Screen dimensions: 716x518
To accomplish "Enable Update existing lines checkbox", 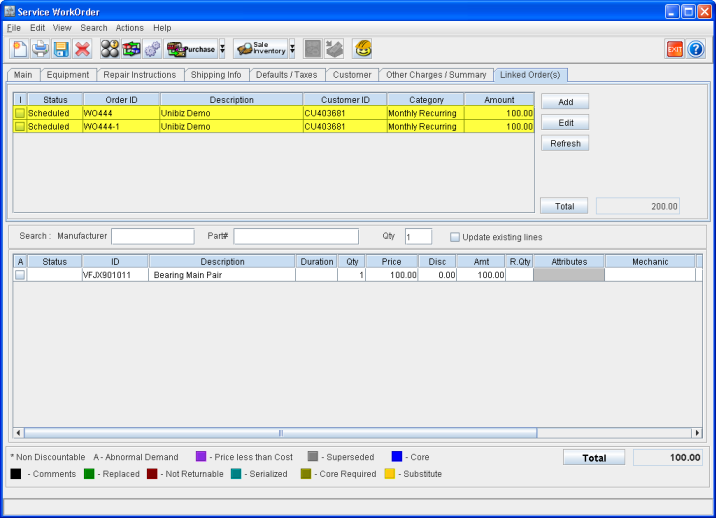I will click(x=455, y=237).
